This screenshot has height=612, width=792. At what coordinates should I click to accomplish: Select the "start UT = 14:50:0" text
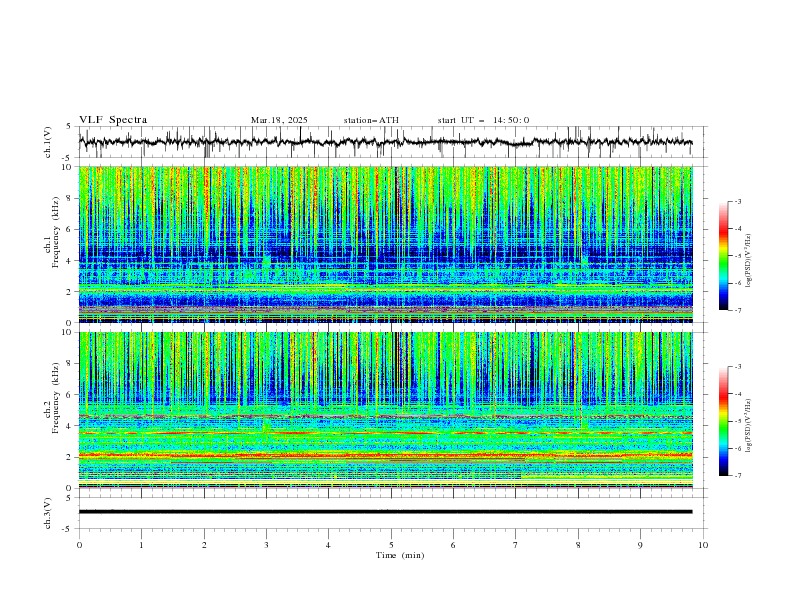[x=483, y=120]
